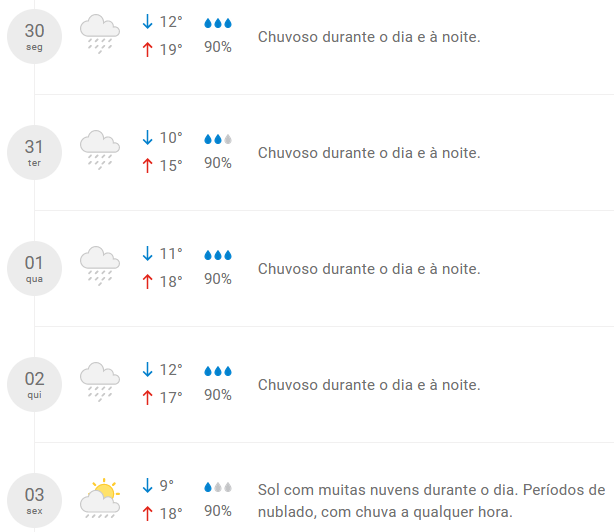Click the 9° minimum temperature on day 03
This screenshot has width=614, height=532.
click(x=166, y=486)
